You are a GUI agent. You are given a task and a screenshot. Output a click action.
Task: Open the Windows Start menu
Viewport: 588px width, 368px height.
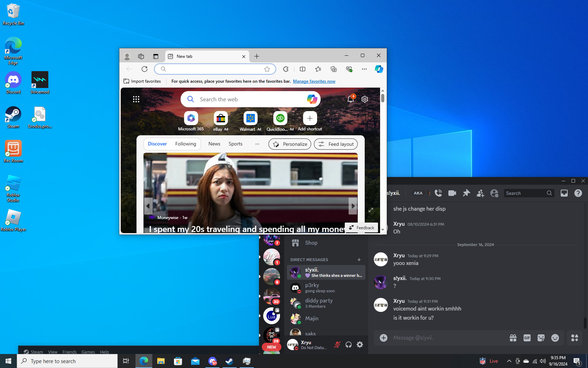pyautogui.click(x=8, y=361)
